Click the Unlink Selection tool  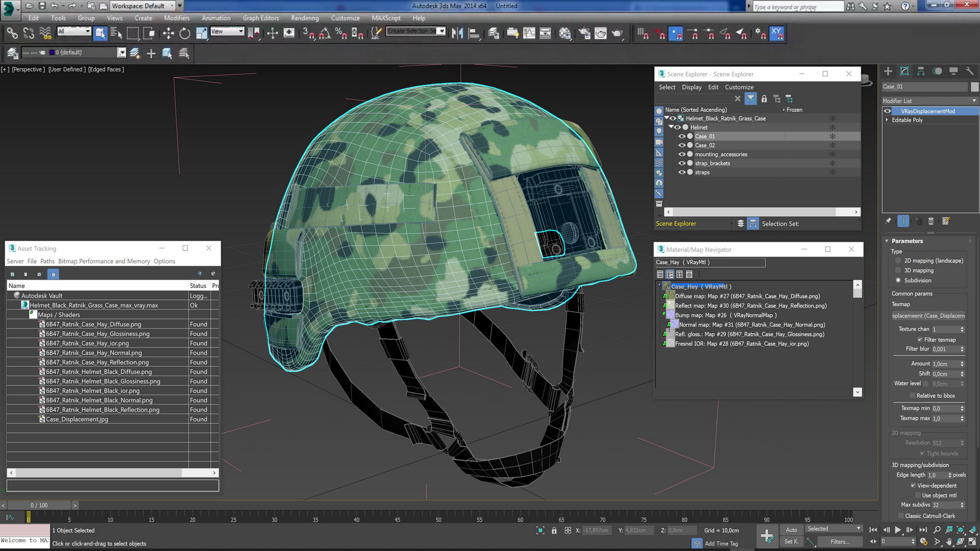tap(29, 34)
